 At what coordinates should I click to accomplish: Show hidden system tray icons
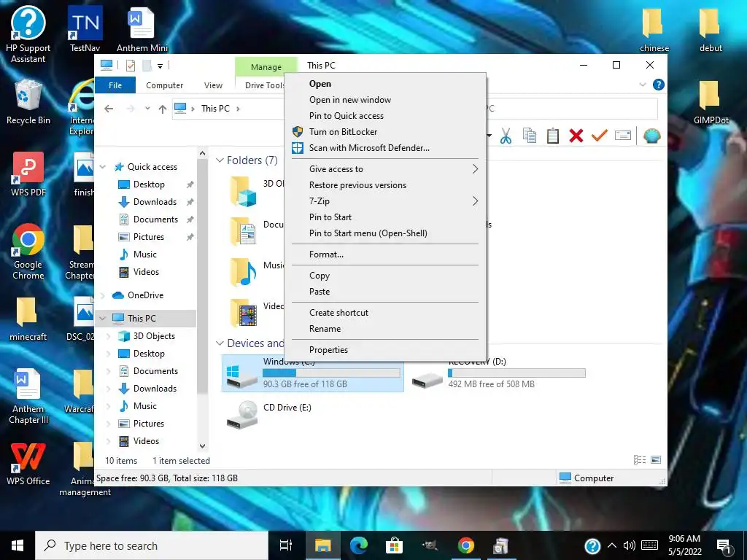tap(612, 545)
